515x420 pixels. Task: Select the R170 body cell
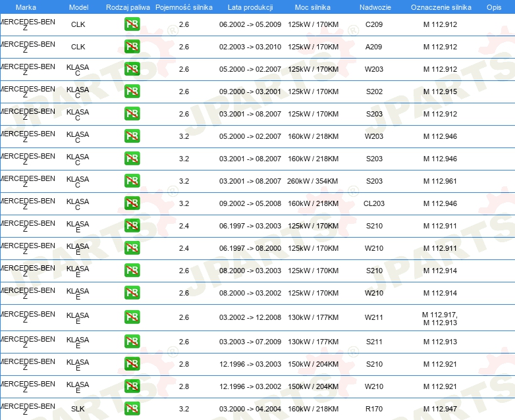tap(374, 409)
